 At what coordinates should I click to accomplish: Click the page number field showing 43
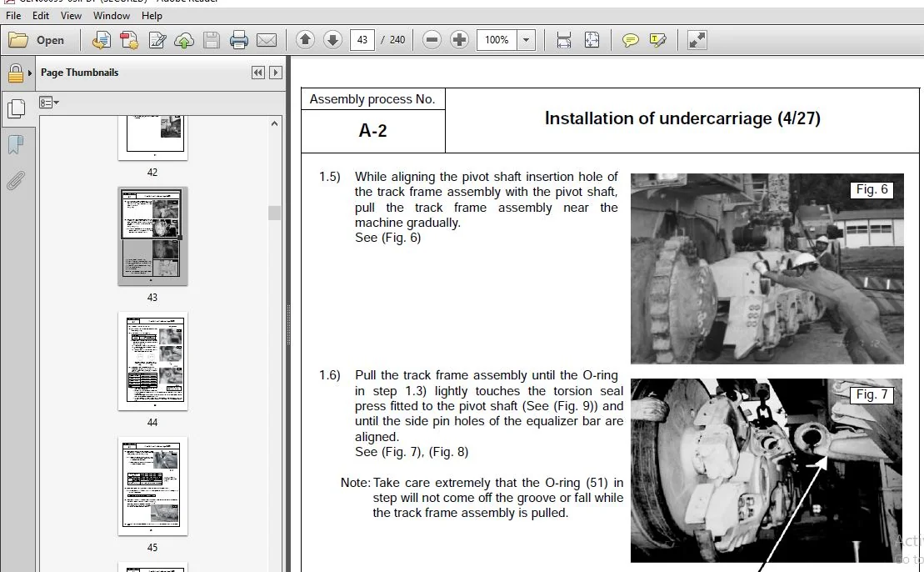pyautogui.click(x=362, y=40)
